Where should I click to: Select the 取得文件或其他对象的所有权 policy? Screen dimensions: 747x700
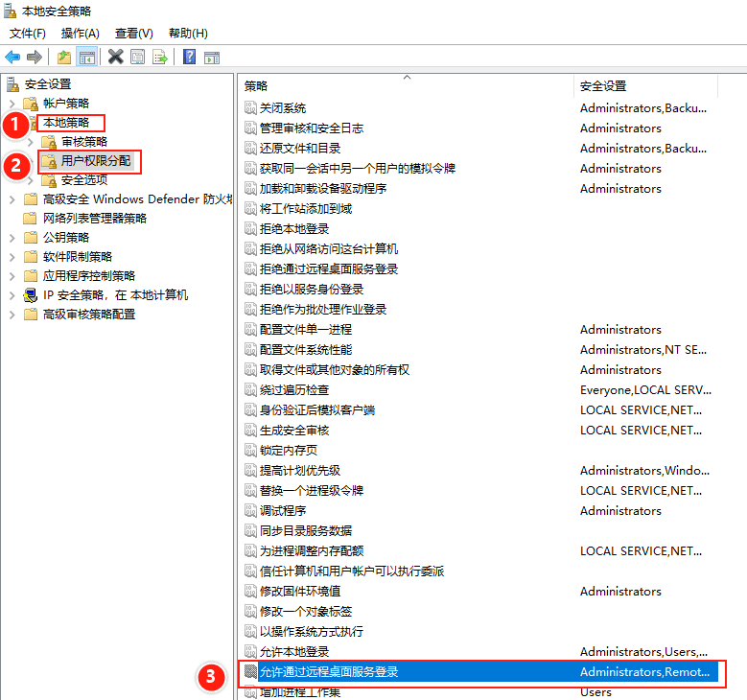[334, 370]
